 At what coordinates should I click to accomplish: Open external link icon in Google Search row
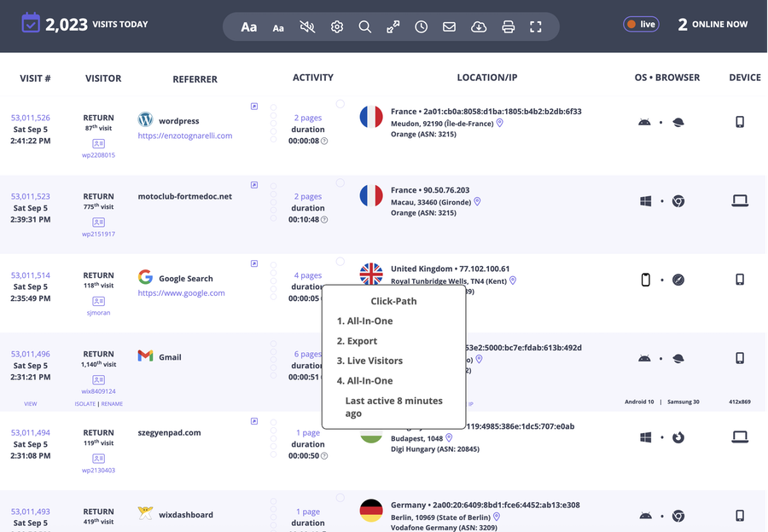pyautogui.click(x=254, y=263)
